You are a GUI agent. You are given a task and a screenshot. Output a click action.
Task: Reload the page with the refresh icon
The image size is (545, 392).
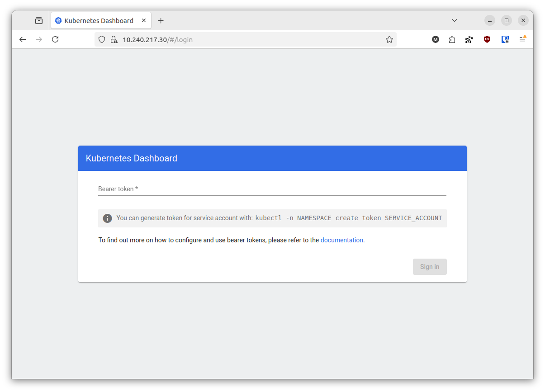click(55, 39)
